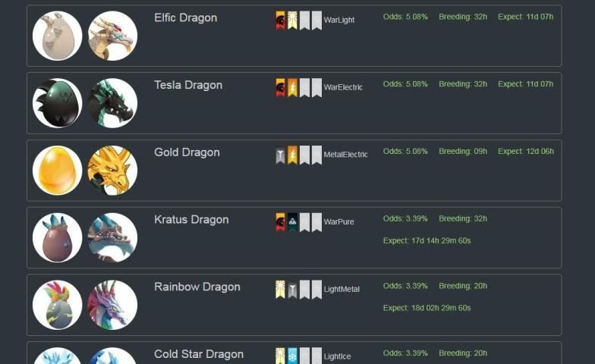Click the Elfic Dragon egg image
The image size is (595, 364).
tap(58, 36)
